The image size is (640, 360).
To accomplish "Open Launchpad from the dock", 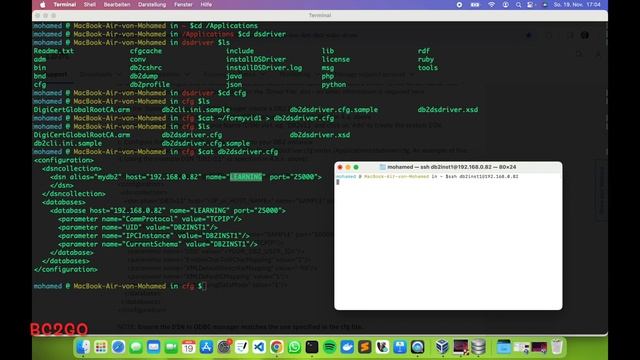I will click(x=101, y=347).
